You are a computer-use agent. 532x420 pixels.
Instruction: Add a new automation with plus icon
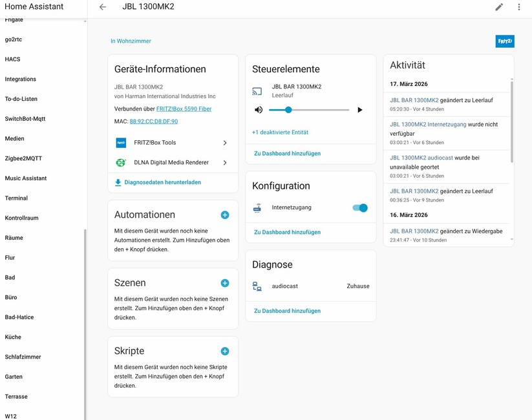click(225, 215)
